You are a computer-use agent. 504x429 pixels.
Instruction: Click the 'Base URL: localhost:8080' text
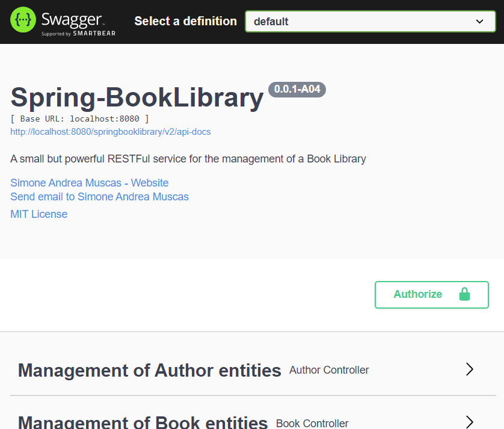pyautogui.click(x=80, y=119)
